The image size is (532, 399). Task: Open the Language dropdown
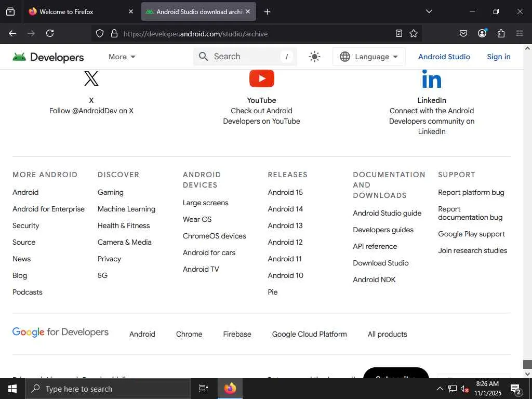click(369, 57)
